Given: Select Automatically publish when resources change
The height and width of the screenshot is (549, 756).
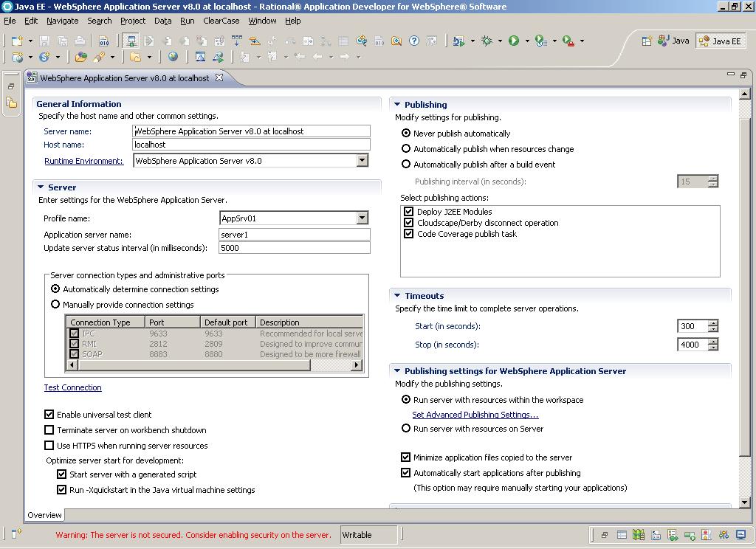Looking at the screenshot, I should click(406, 148).
